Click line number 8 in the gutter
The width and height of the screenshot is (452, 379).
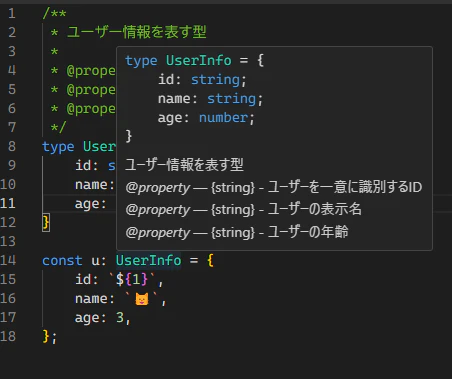click(x=12, y=146)
